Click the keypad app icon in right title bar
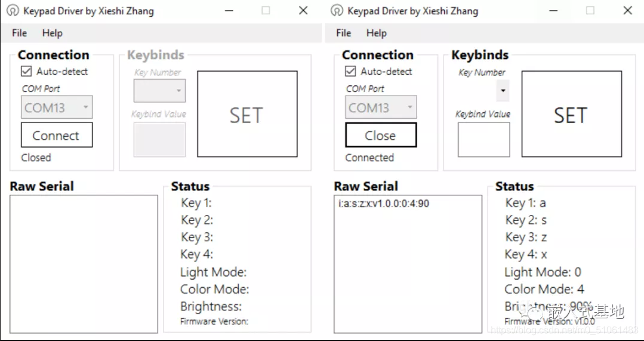The image size is (644, 341). [337, 11]
